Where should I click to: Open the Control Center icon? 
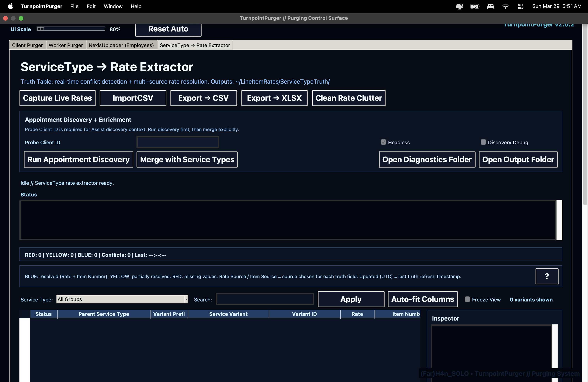[x=520, y=6]
